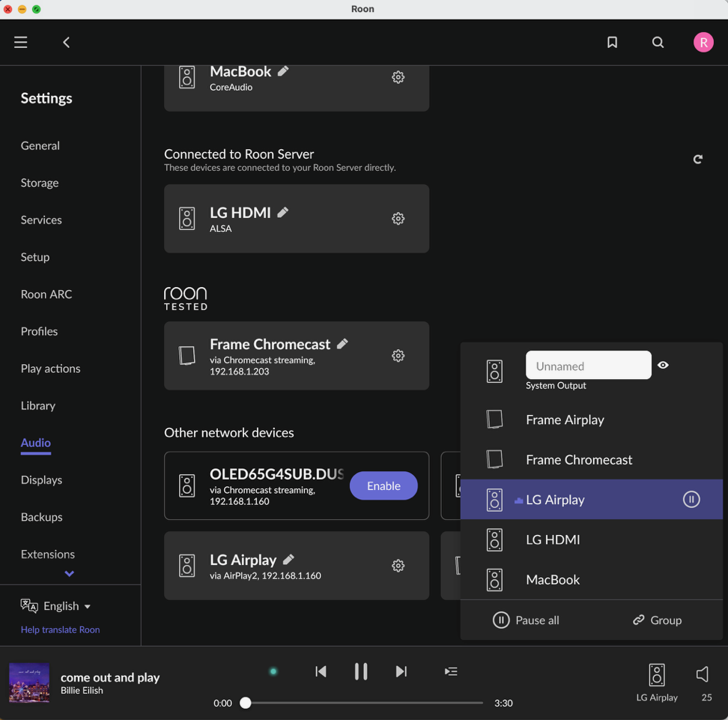Click the Group zones button
728x720 pixels.
tap(657, 620)
